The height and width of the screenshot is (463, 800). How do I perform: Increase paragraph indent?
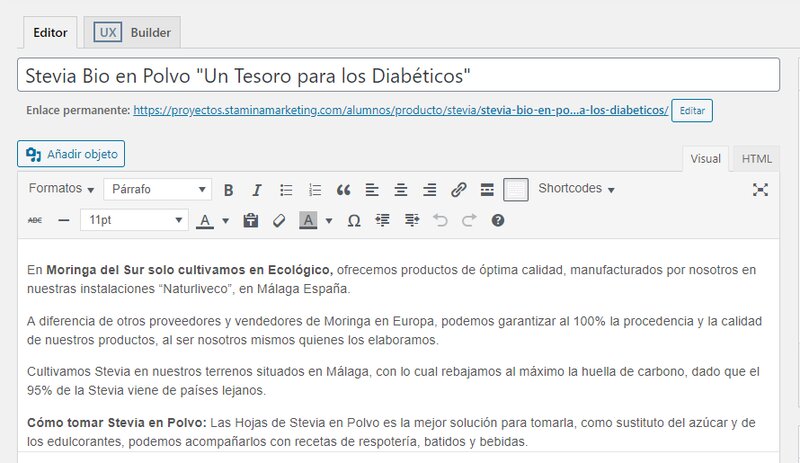(x=411, y=221)
